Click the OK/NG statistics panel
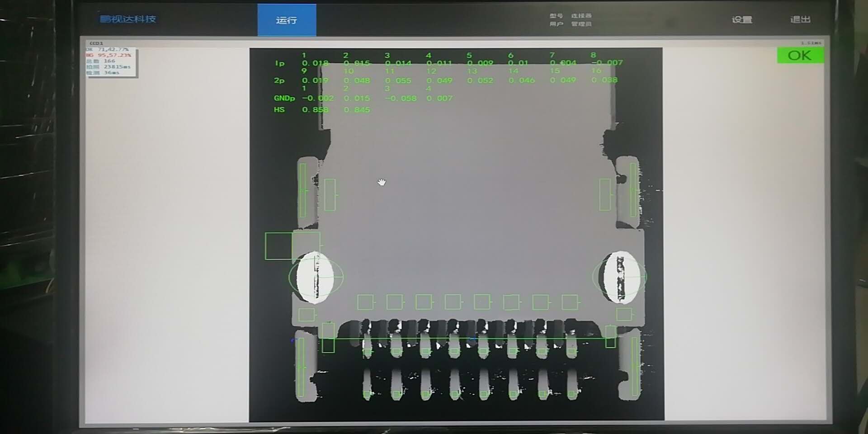 click(x=111, y=61)
